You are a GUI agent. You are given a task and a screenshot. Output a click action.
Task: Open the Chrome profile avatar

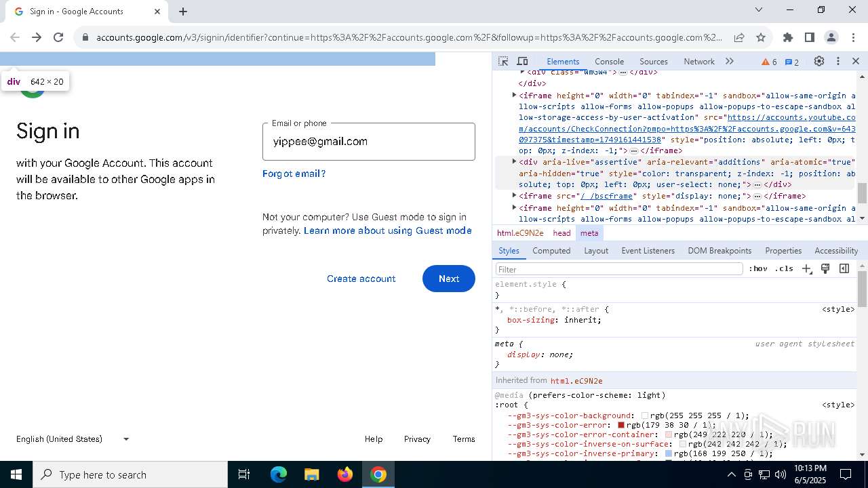click(831, 37)
